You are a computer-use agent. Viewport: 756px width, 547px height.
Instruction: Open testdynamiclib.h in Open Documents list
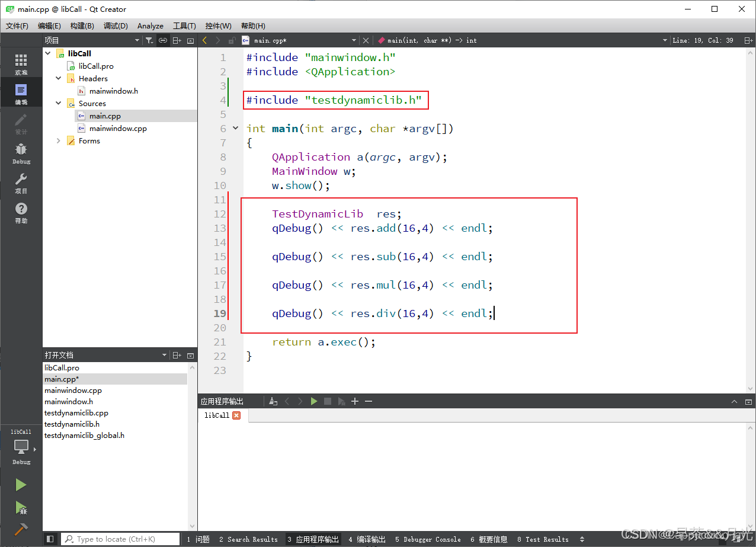72,424
